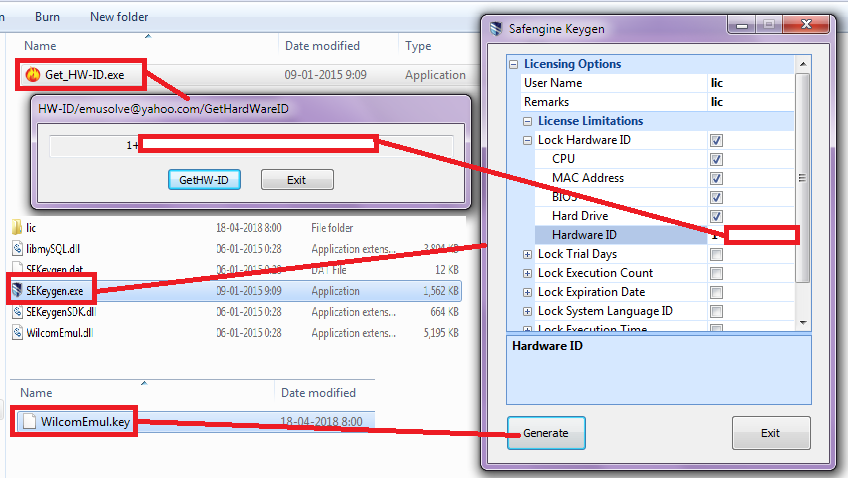The width and height of the screenshot is (848, 478).
Task: Click the WilcomEmul.dll file icon
Action: tap(18, 333)
